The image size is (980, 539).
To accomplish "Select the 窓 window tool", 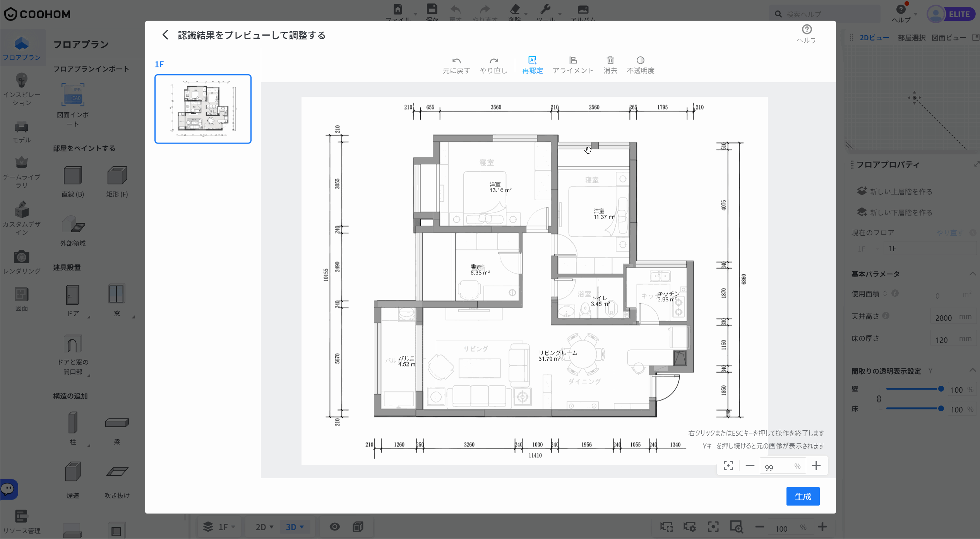I will [117, 301].
